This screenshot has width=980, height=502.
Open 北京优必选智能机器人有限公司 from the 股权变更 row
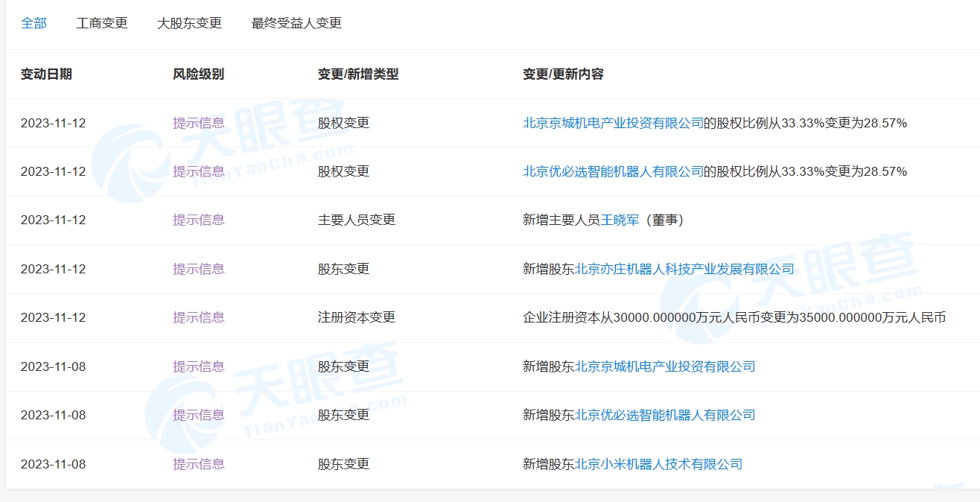(613, 171)
